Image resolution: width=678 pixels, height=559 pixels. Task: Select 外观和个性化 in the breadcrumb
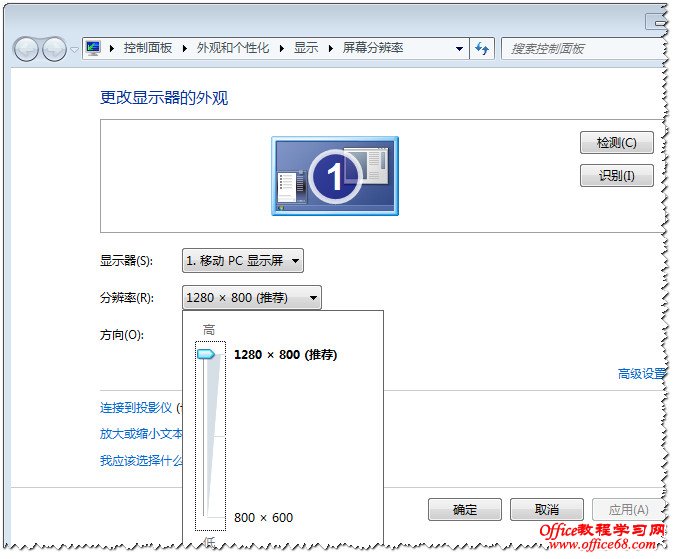point(233,48)
